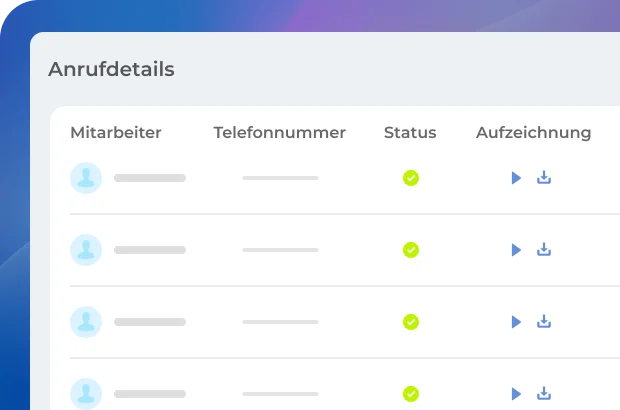This screenshot has height=410, width=620.
Task: Download the third row's recording
Action: 544,322
